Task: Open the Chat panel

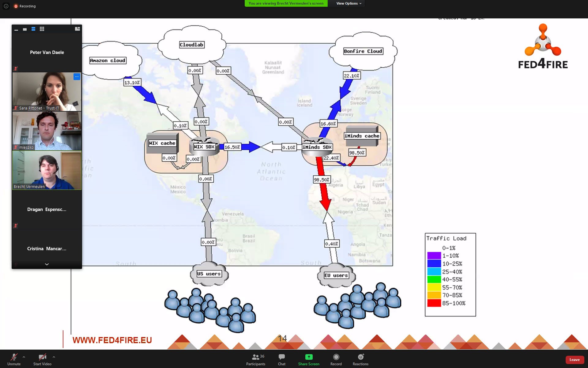Action: click(x=282, y=359)
